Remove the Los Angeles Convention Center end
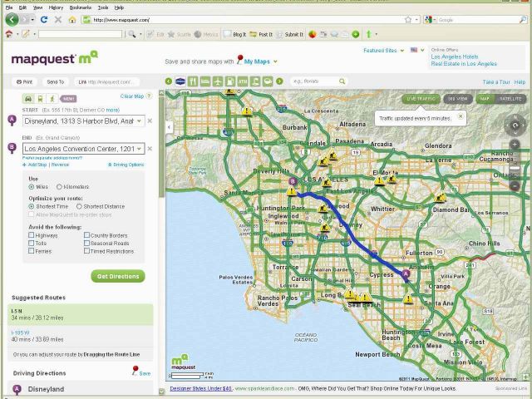532x399 pixels. click(x=150, y=149)
